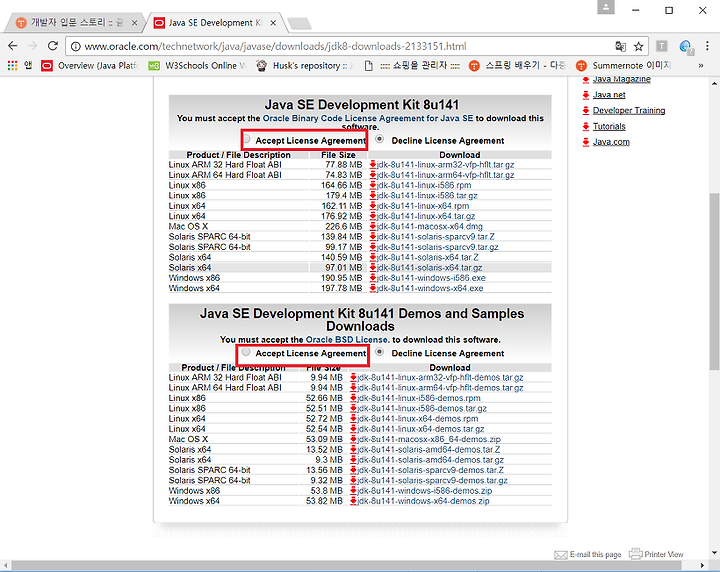Open the Oracle BSD License link
The image size is (720, 572).
[x=348, y=340]
